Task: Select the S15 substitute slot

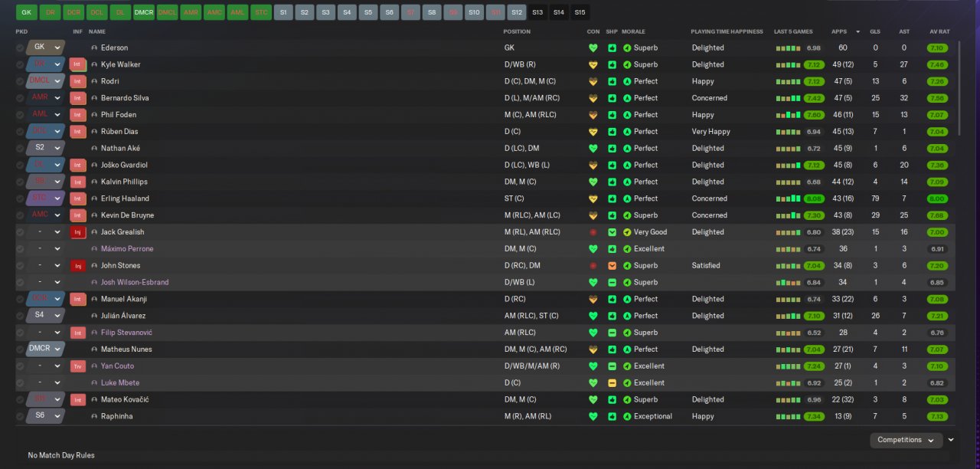Action: click(x=580, y=12)
